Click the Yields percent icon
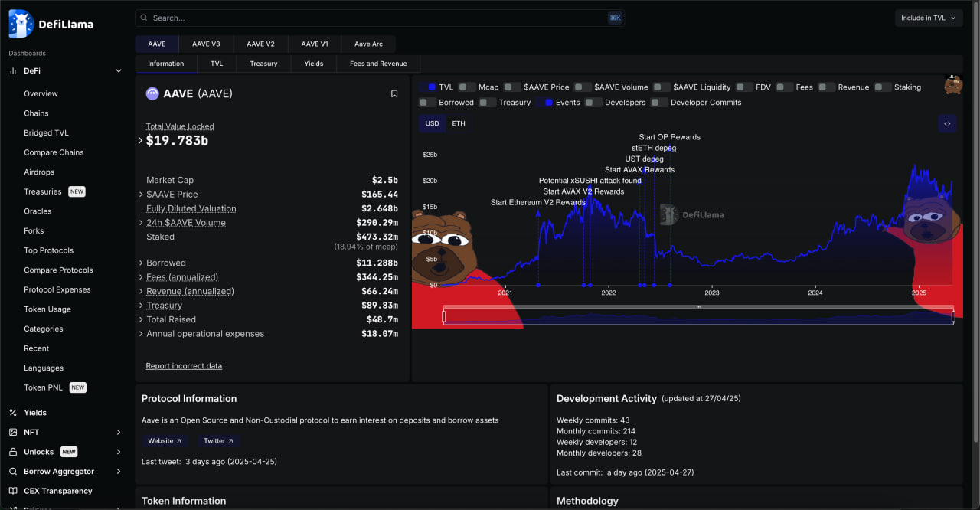 (13, 413)
